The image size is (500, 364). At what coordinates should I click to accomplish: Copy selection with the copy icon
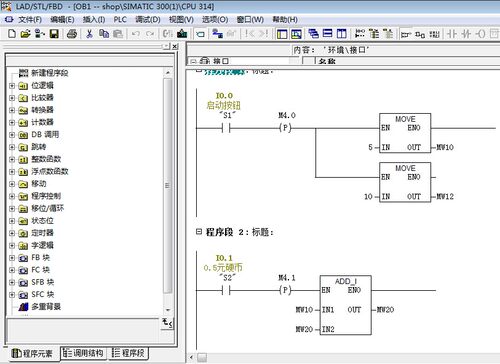tap(104, 34)
